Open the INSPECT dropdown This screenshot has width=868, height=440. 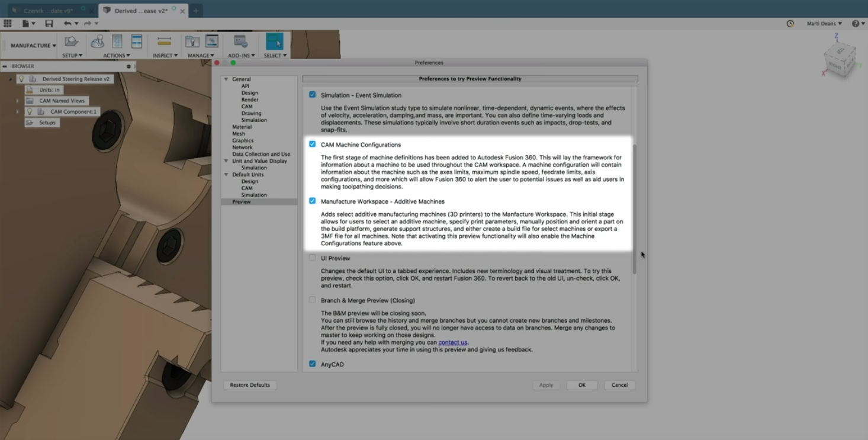[165, 56]
